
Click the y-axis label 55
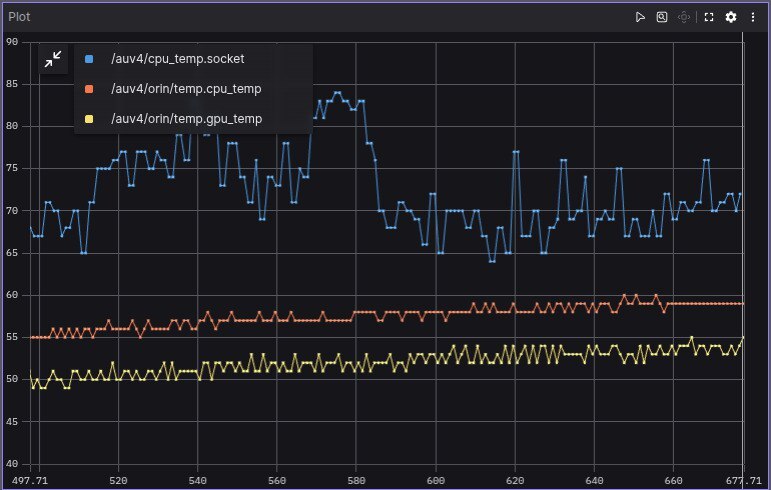coord(12,337)
